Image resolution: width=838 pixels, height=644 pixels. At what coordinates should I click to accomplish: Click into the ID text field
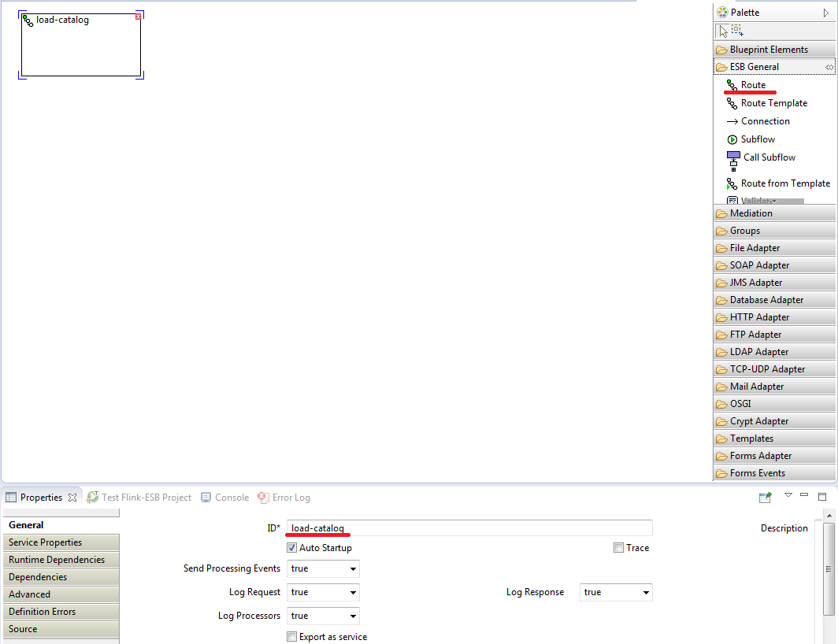[x=469, y=528]
